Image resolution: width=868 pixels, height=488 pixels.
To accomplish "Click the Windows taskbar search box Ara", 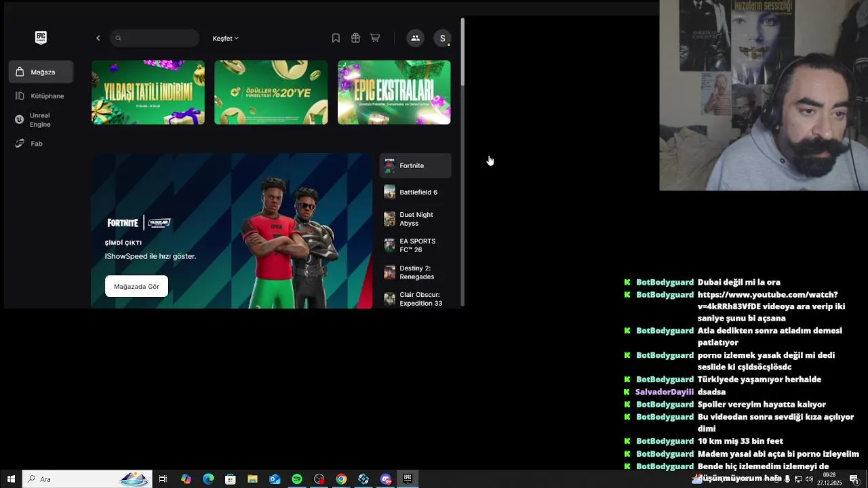I will click(x=87, y=479).
